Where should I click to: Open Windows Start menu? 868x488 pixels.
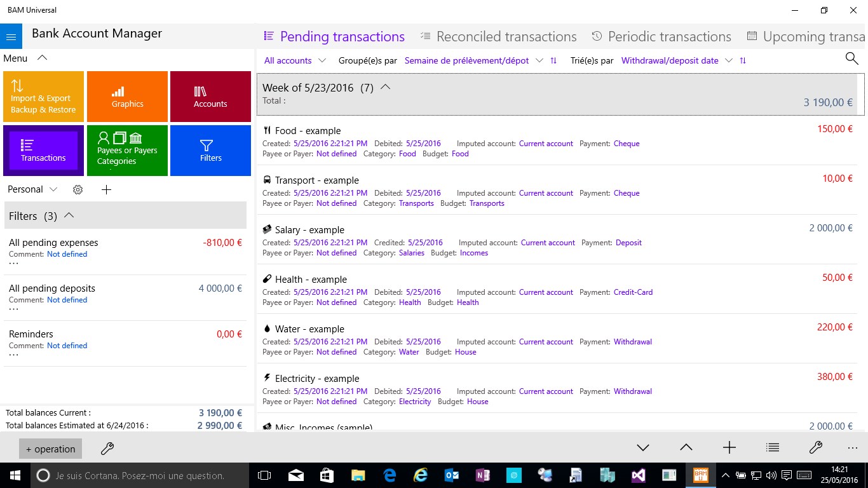click(15, 475)
